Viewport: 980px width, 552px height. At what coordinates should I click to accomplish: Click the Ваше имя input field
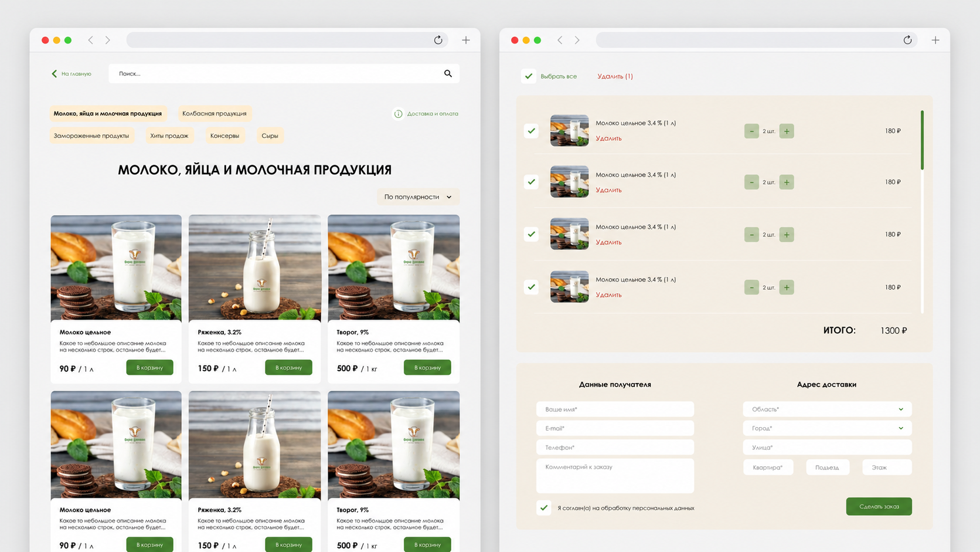click(615, 409)
